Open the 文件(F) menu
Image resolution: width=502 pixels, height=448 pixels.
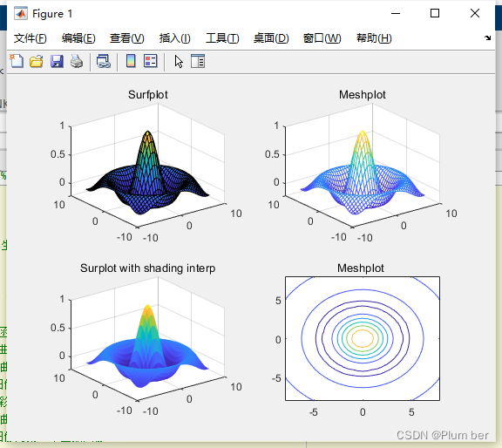tap(31, 38)
